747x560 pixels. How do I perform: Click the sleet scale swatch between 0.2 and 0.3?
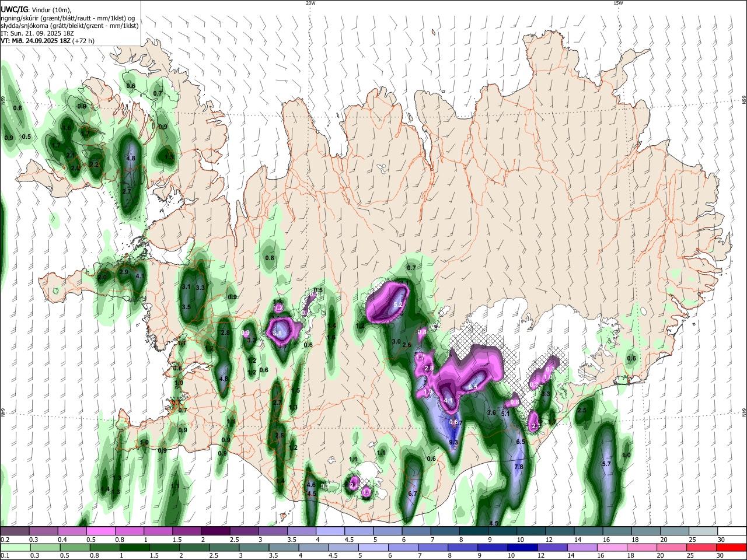pos(15,531)
